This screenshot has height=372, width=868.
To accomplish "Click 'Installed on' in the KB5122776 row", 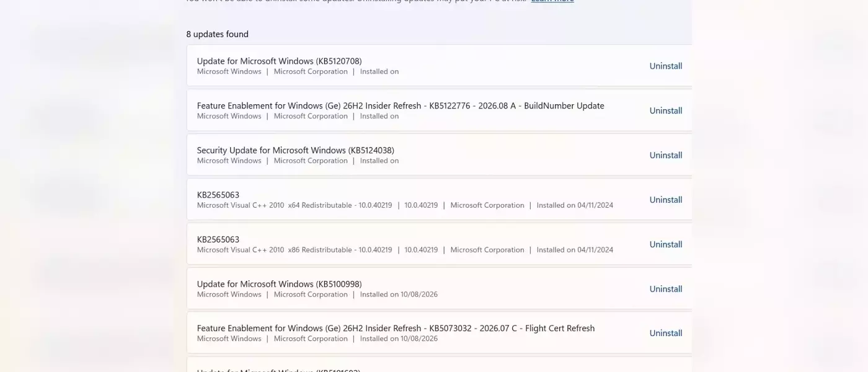I will click(379, 116).
